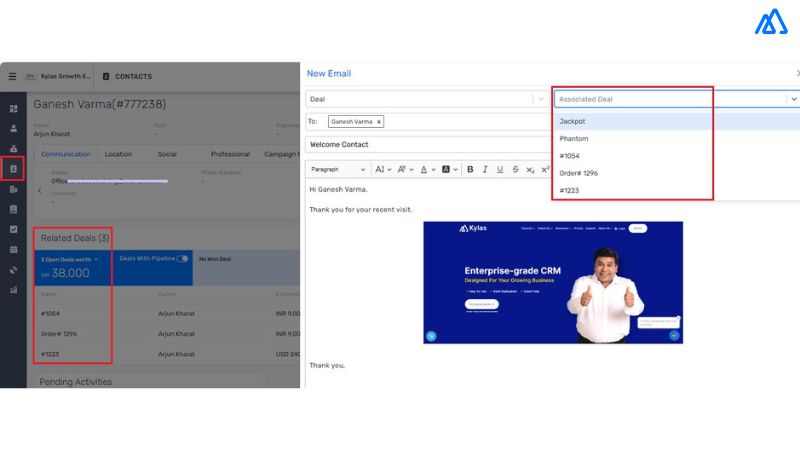
Task: Click 'Hi Ganesh Varma,' greeting line
Action: pyautogui.click(x=338, y=189)
